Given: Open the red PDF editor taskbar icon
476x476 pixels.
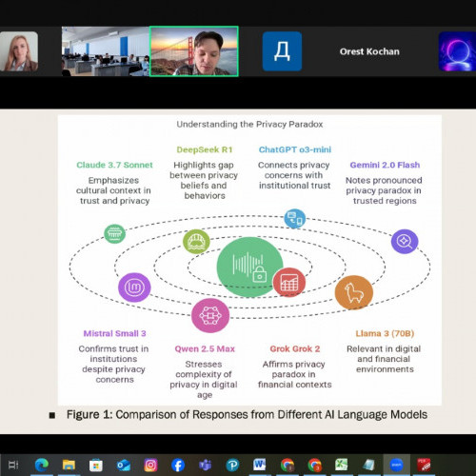Looking at the screenshot, I should pos(424,466).
